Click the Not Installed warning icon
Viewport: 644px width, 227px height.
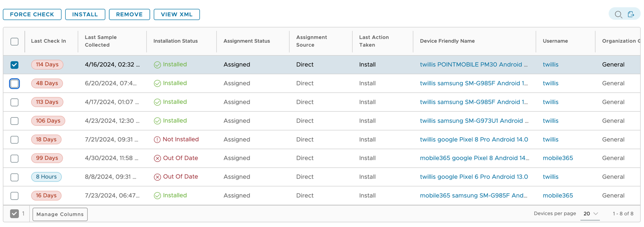click(157, 140)
